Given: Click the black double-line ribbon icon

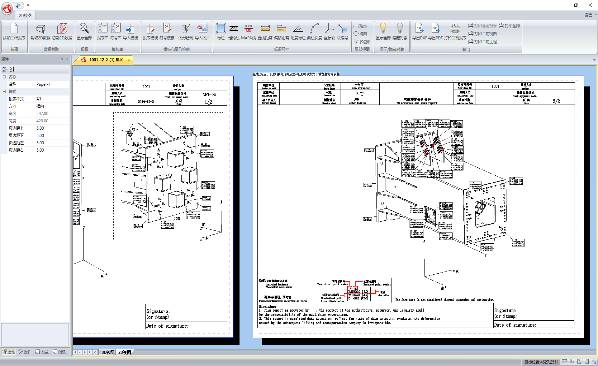Looking at the screenshot, I should 234,29.
